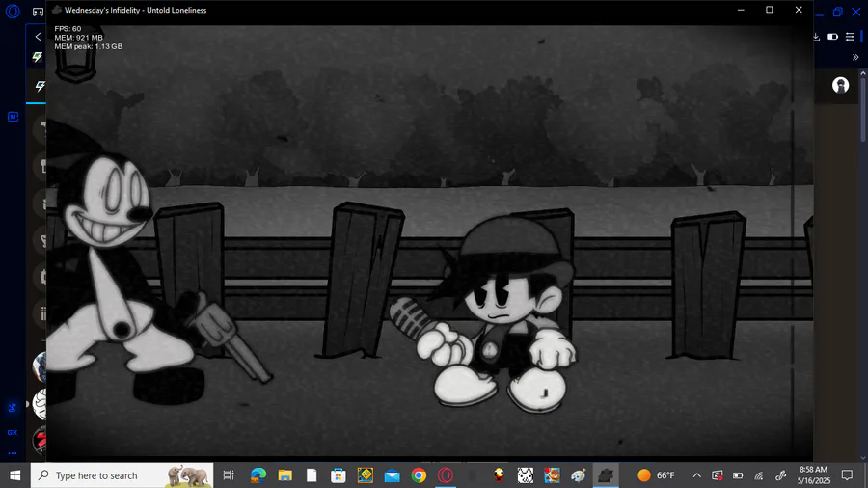This screenshot has height=488, width=868.
Task: Open Opera easy setup sliders icon
Action: (850, 37)
